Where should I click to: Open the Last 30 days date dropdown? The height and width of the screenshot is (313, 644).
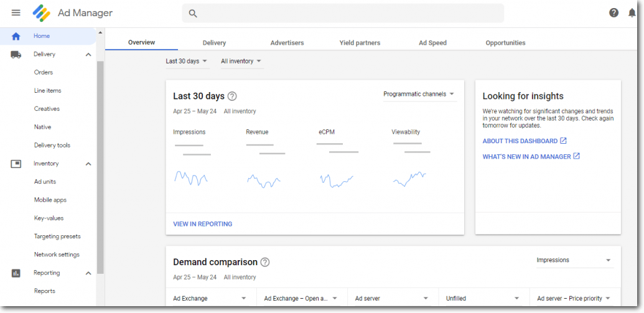pos(186,61)
